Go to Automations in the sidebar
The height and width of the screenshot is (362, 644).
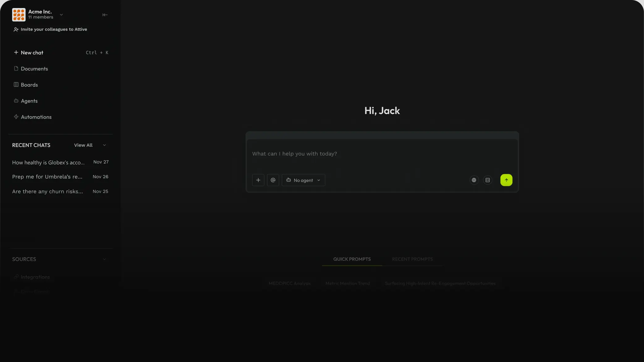(x=36, y=117)
